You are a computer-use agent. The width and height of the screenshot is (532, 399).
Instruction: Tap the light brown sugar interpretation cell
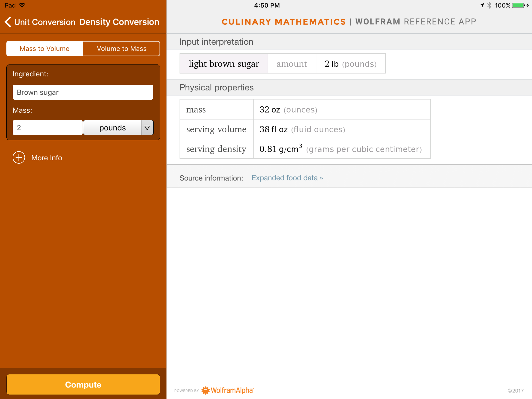(224, 64)
